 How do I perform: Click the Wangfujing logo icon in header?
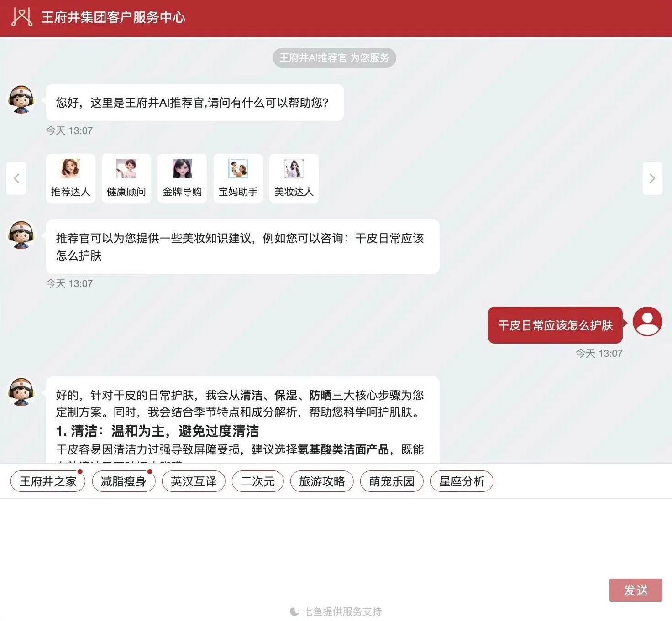(x=21, y=17)
